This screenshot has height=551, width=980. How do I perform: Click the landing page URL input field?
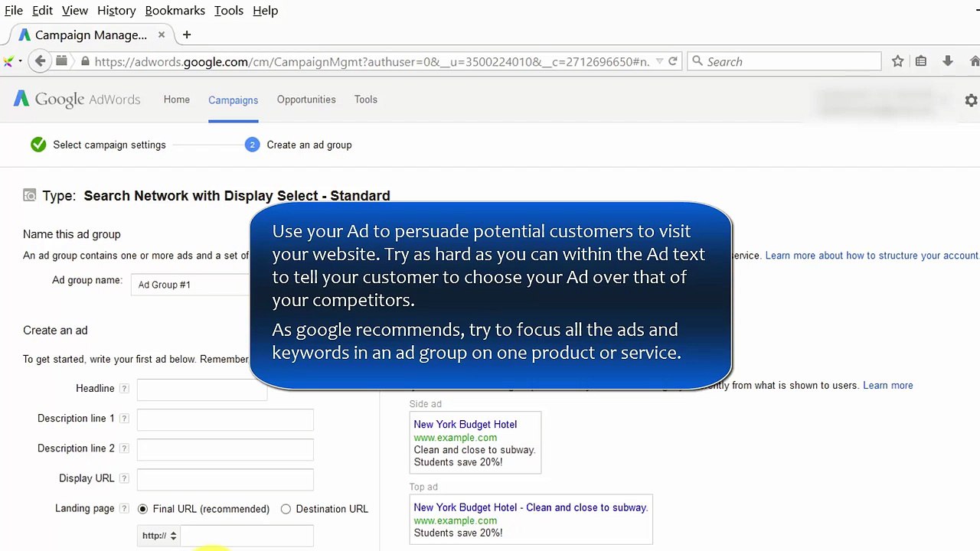247,536
